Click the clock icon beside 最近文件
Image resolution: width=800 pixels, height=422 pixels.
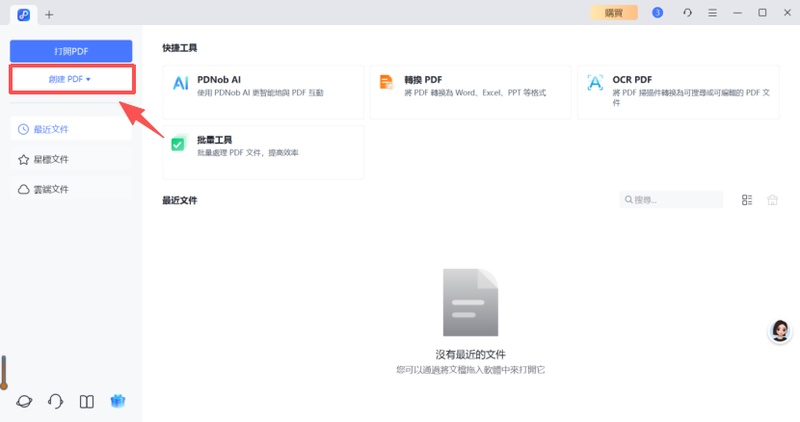point(23,129)
